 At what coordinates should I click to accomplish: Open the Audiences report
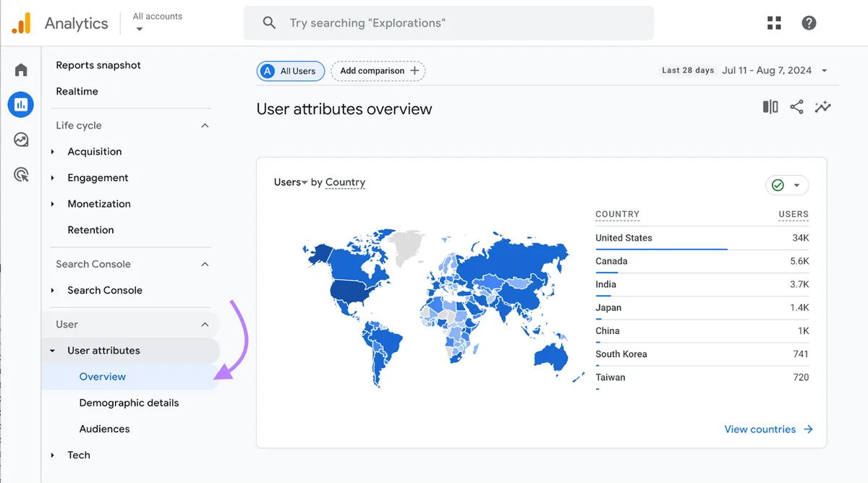pyautogui.click(x=104, y=429)
